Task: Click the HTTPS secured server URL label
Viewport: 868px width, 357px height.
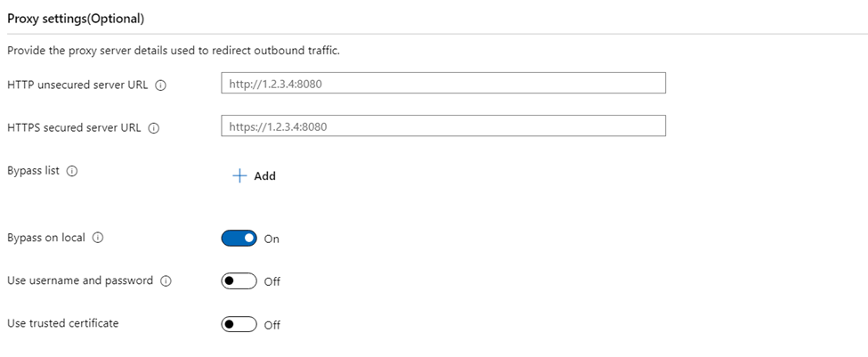Action: click(74, 127)
